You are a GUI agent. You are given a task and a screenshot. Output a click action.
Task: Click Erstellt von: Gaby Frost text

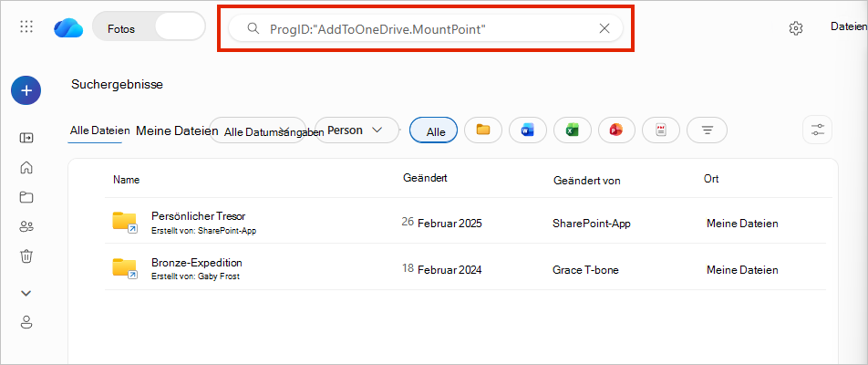point(195,276)
